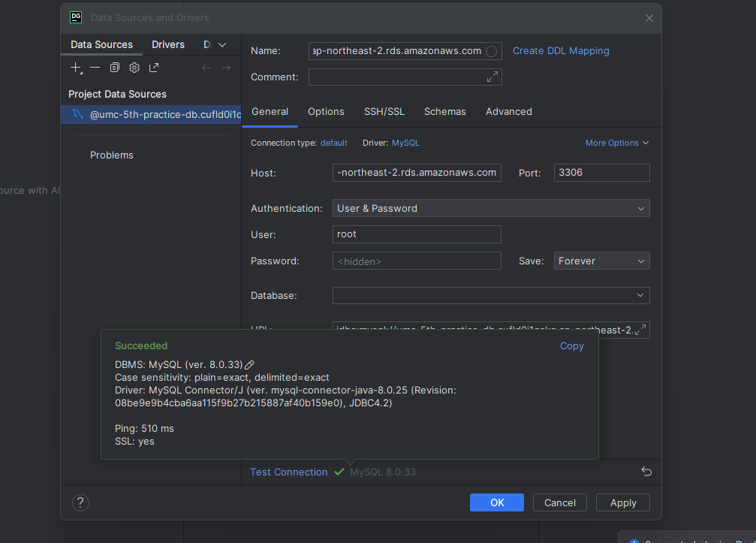Open Database dropdown

tap(491, 296)
